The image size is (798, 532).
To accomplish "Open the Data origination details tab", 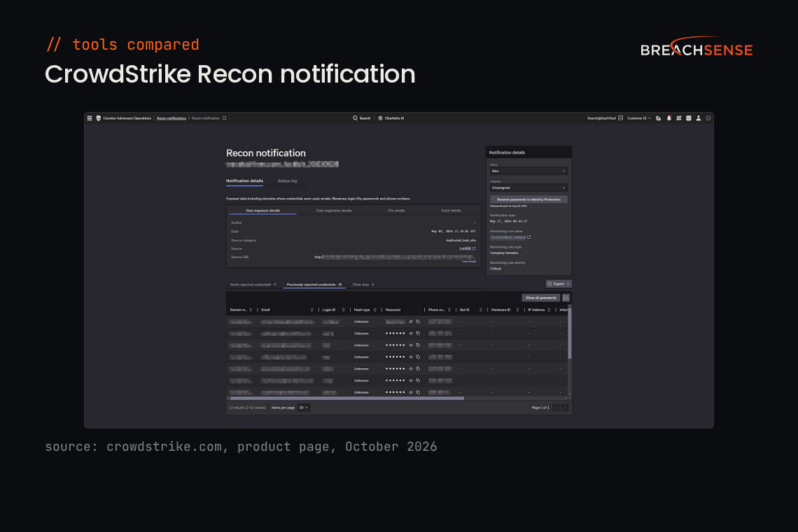I will tap(334, 210).
